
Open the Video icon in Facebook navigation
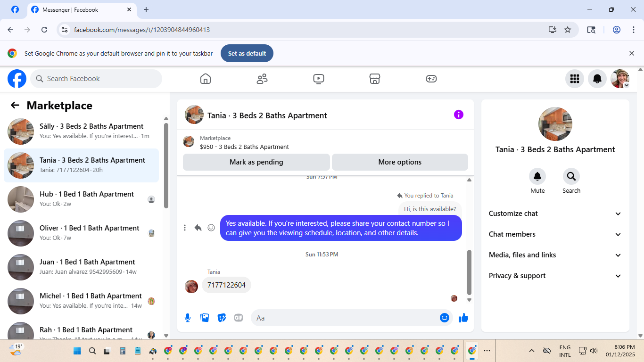pos(319,79)
